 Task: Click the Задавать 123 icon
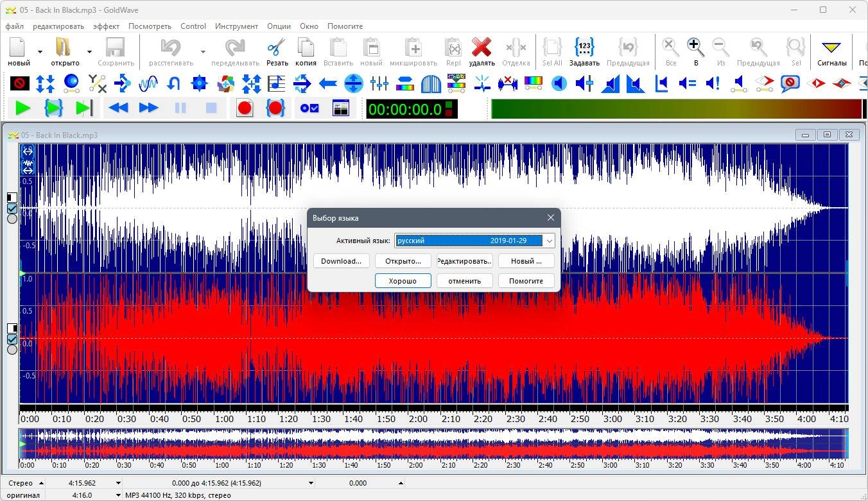click(x=584, y=51)
